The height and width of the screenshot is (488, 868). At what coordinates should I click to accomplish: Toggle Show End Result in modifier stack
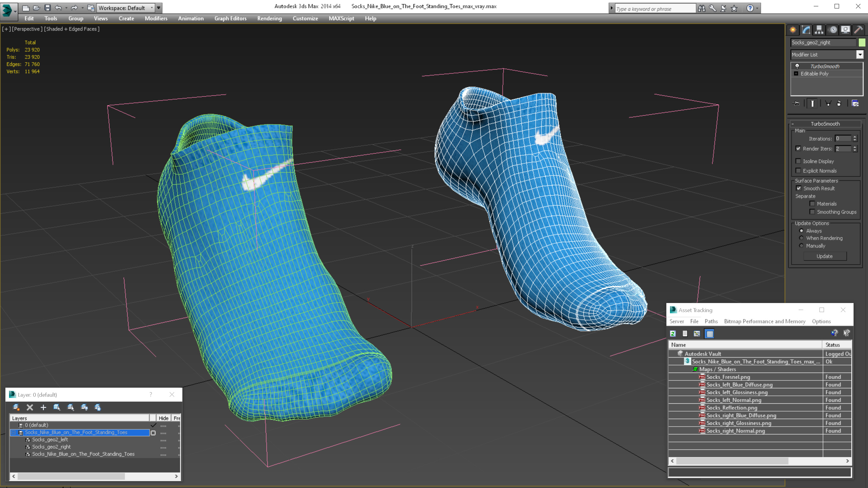pyautogui.click(x=813, y=103)
